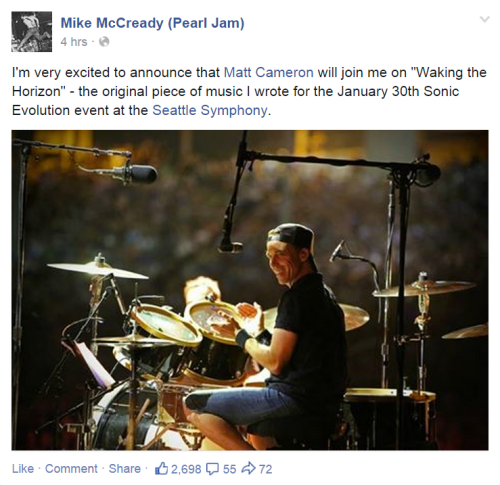Click the post text paragraph
Screen dimensions: 500x485
coord(249,91)
